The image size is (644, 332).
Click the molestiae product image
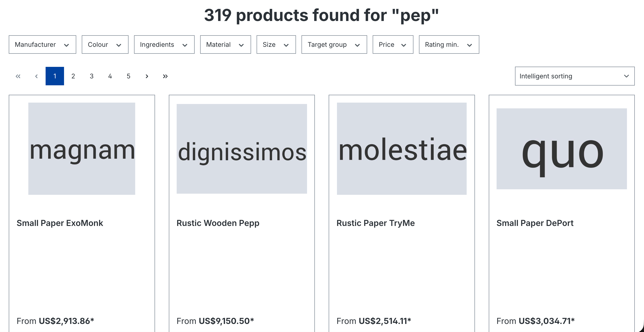[401, 149]
